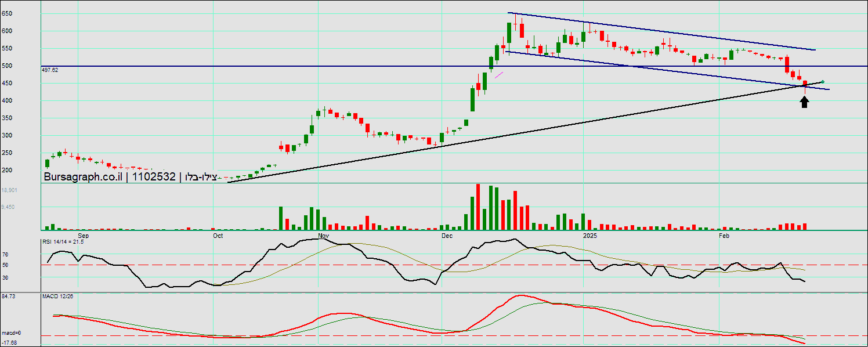
Task: Click the Sep month label
Action: 83,236
